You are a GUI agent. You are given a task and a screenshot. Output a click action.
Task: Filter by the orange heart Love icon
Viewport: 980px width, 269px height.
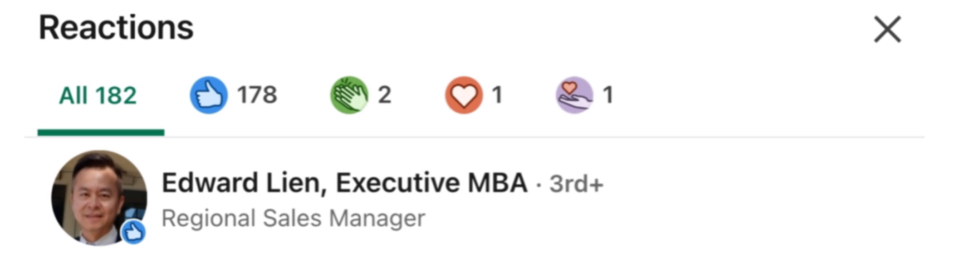click(x=464, y=95)
